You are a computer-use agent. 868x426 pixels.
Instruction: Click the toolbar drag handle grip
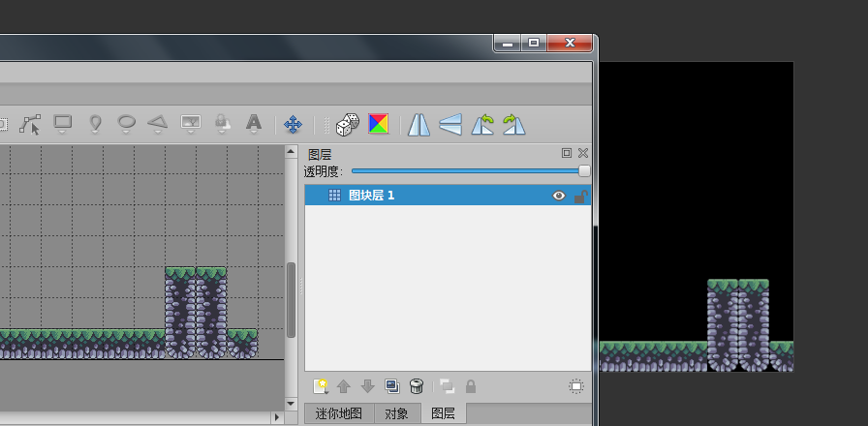326,125
